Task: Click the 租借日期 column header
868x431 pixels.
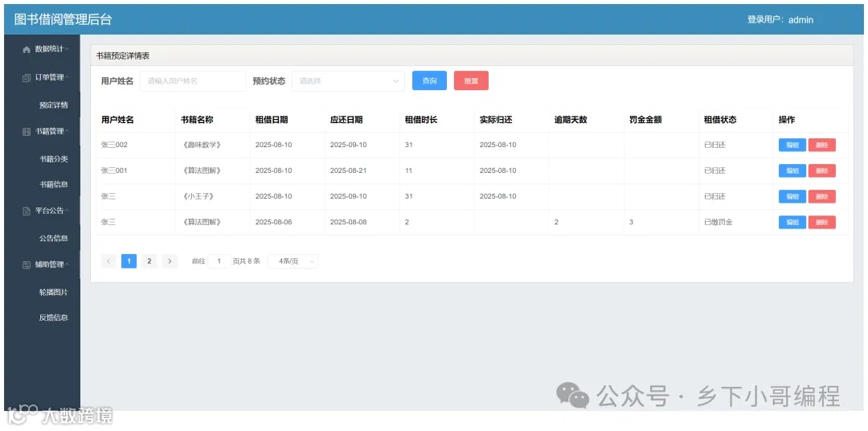Action: tap(272, 120)
